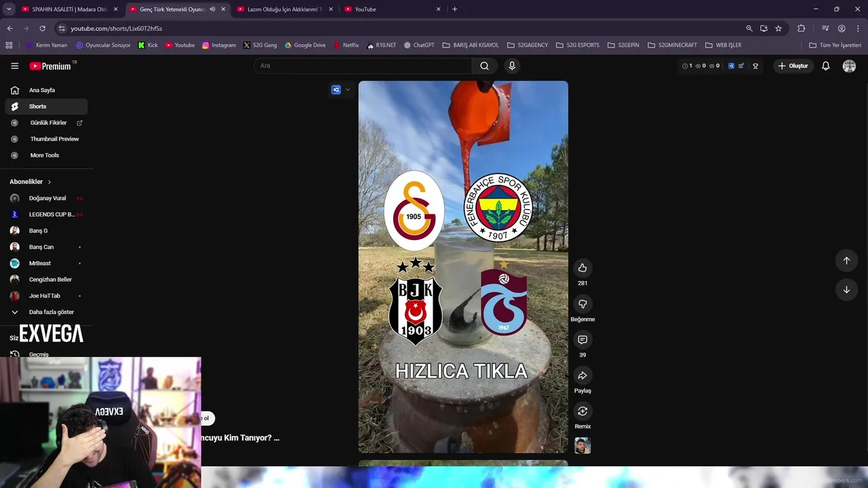This screenshot has width=868, height=488.
Task: Click the vidIQ toolbar icon in header
Action: tap(731, 66)
